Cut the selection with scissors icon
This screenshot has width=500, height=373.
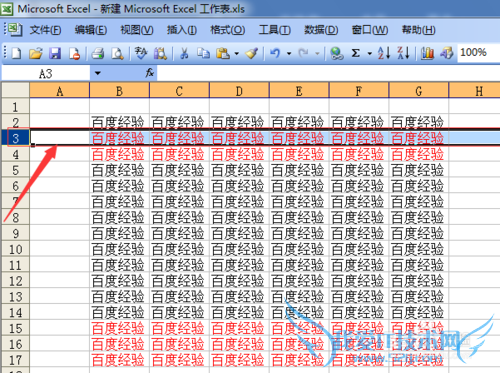pyautogui.click(x=184, y=53)
